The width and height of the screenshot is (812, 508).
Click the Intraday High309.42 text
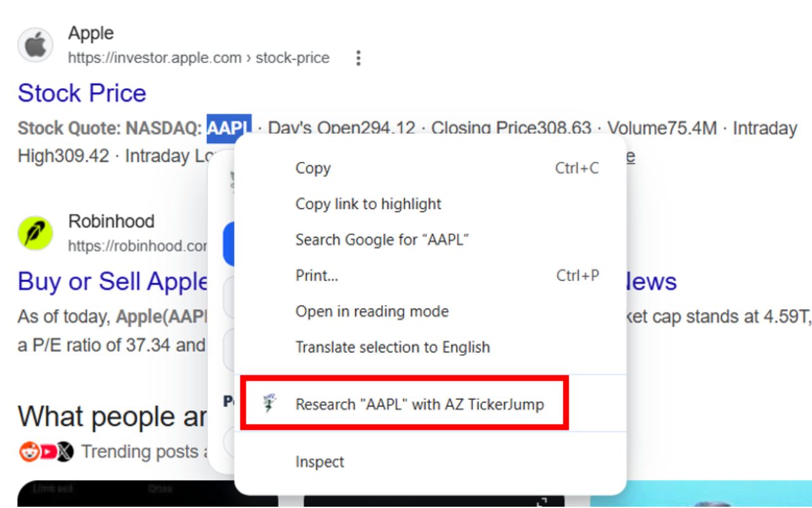(63, 156)
